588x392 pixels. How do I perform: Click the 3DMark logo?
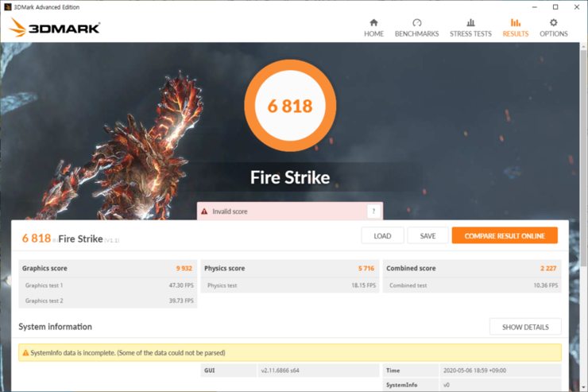(x=55, y=27)
